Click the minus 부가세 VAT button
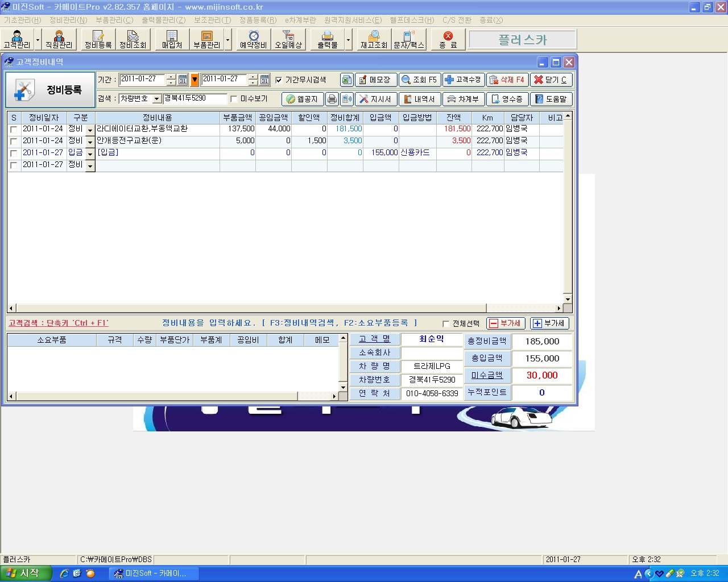This screenshot has height=582, width=728. pos(506,323)
